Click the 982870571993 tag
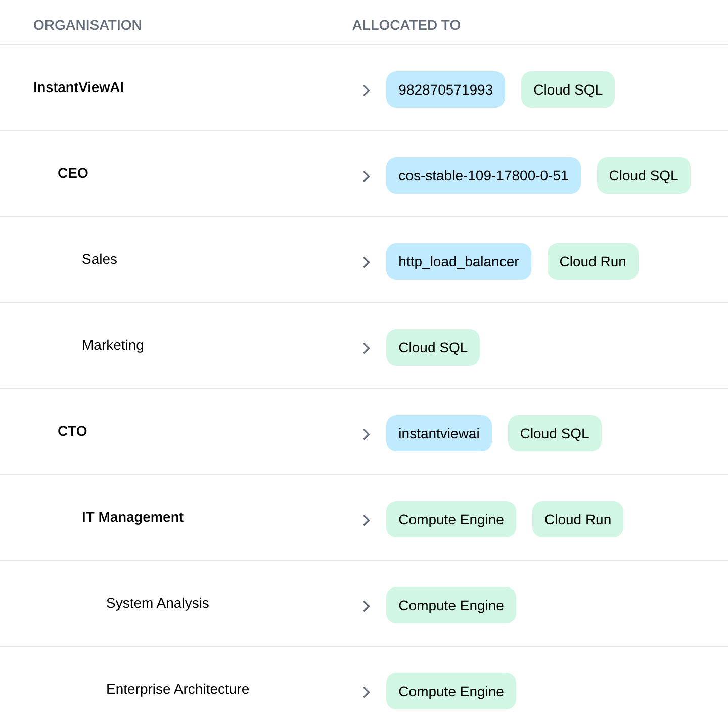Image resolution: width=728 pixels, height=724 pixels. (x=445, y=89)
